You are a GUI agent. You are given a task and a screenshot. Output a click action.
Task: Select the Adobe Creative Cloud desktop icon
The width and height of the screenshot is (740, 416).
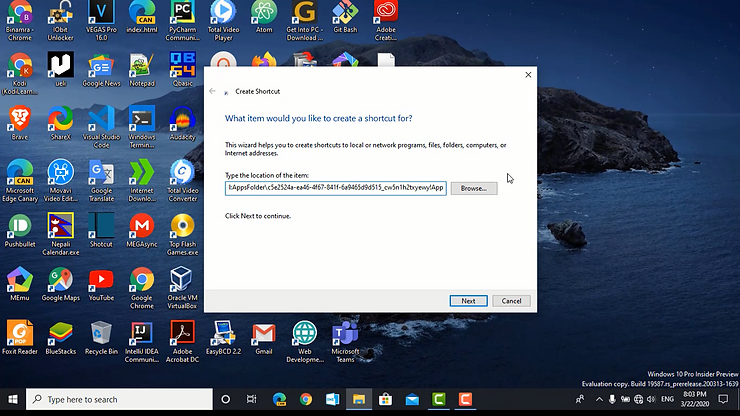pyautogui.click(x=386, y=21)
